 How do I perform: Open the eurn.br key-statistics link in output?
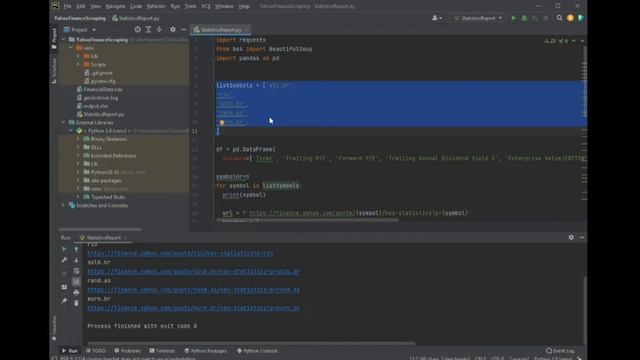coord(193,308)
